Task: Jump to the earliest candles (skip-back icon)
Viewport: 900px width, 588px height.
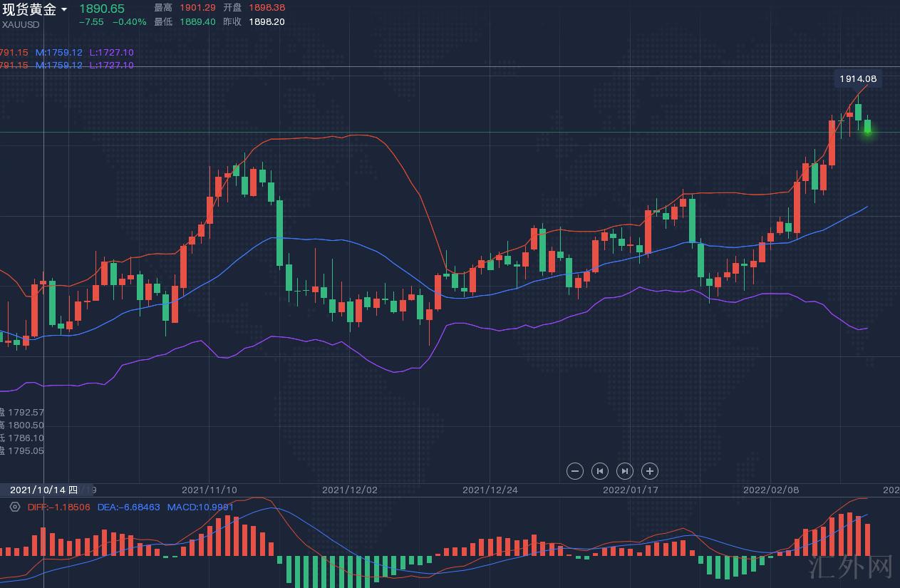Action: tap(600, 471)
